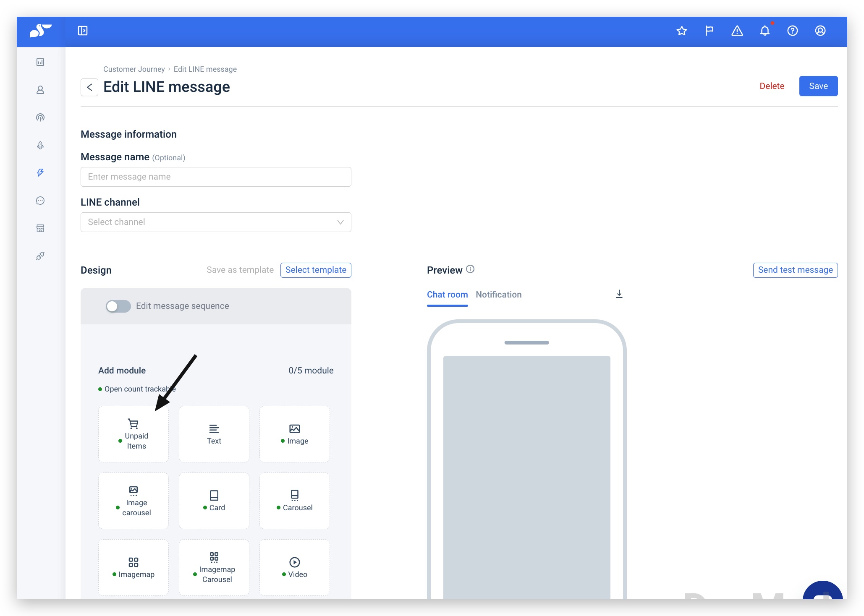
Task: Open the store icon in sidebar
Action: tap(40, 228)
